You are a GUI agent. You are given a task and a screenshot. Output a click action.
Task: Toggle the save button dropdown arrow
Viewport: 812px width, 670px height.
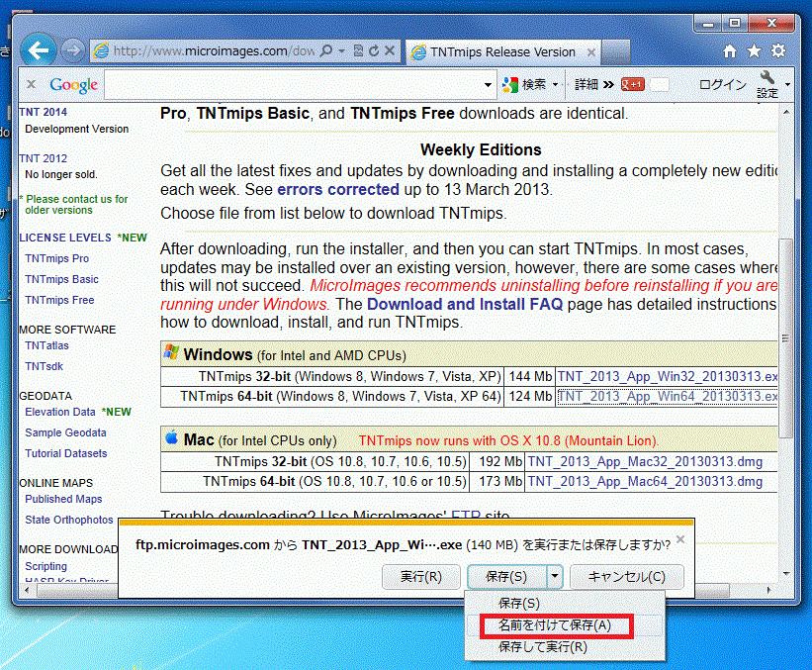point(555,577)
